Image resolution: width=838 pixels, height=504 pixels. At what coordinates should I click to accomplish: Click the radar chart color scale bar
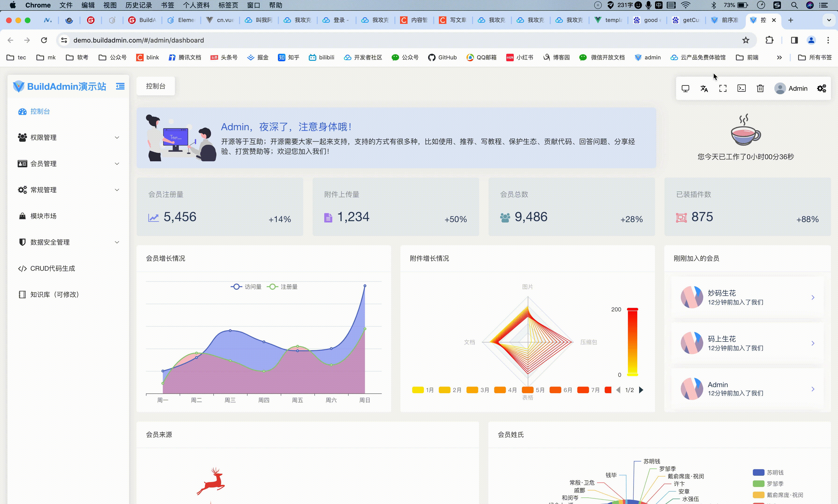(632, 342)
